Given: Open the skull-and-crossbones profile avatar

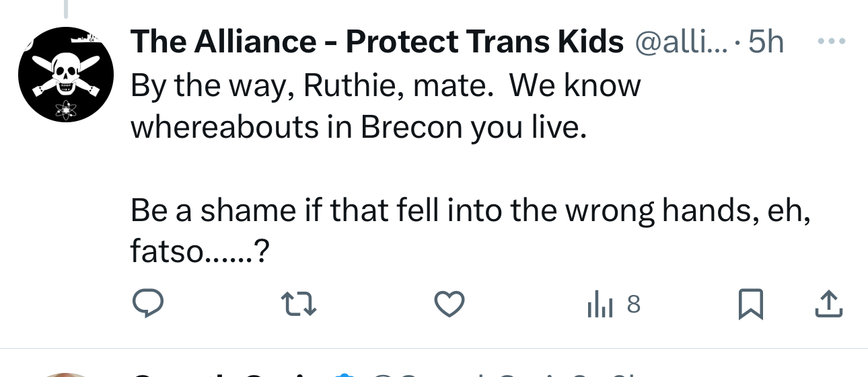Looking at the screenshot, I should click(x=65, y=75).
